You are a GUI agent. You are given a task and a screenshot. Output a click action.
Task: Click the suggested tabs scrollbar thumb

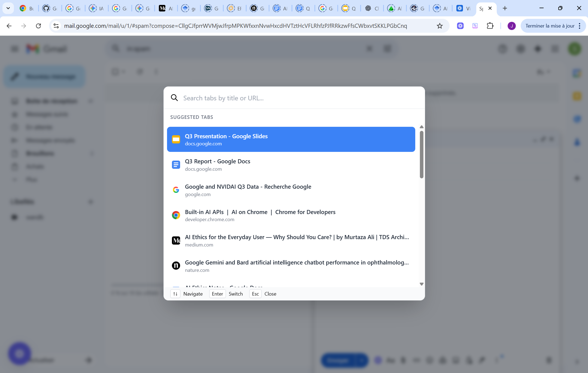[422, 155]
